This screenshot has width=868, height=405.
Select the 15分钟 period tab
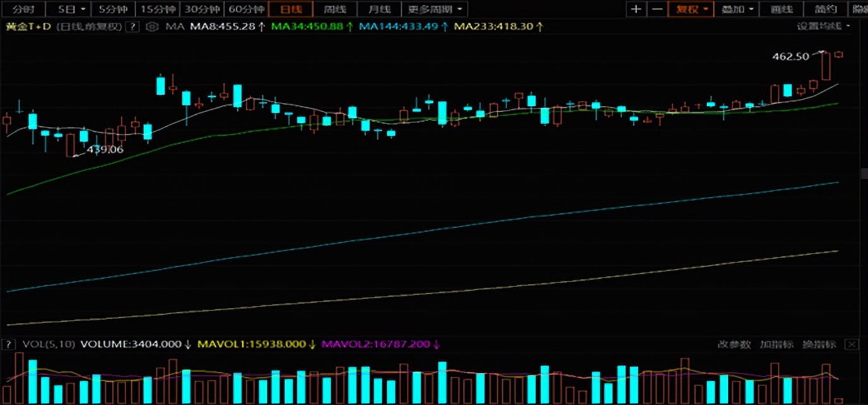point(157,9)
